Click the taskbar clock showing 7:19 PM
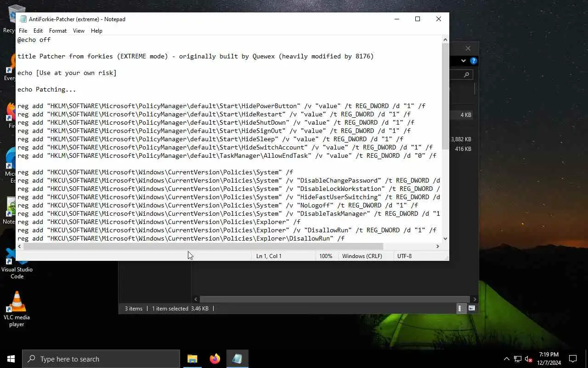The width and height of the screenshot is (588, 368). pos(548,359)
